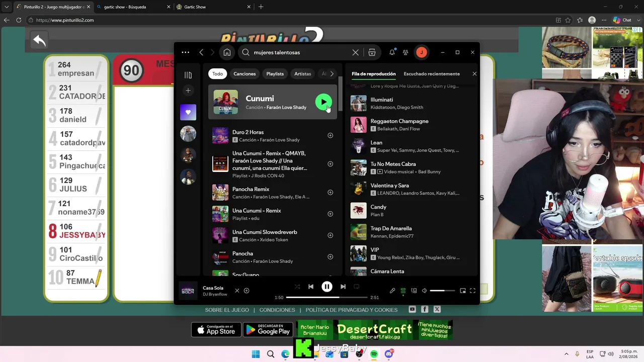
Task: Open the mini player
Action: pos(463,291)
